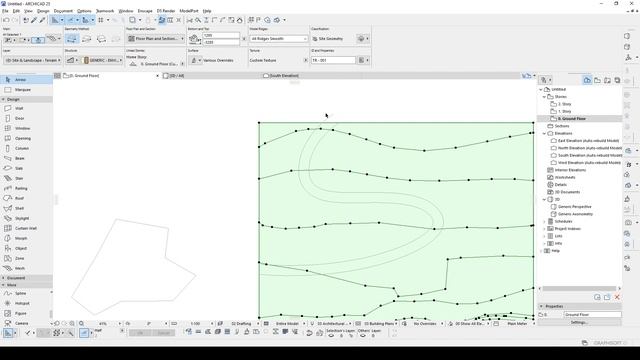Collapse the More toolbox group
Screen dimensions: 640x360
pos(3,285)
